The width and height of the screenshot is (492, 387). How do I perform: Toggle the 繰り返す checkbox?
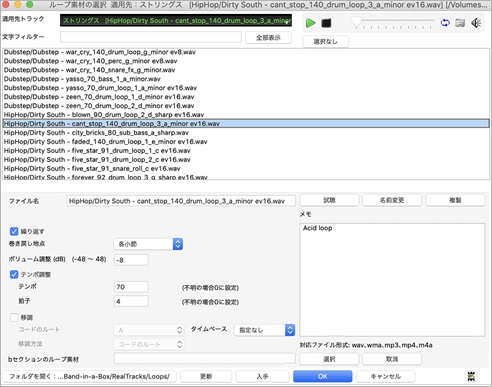[x=14, y=231]
